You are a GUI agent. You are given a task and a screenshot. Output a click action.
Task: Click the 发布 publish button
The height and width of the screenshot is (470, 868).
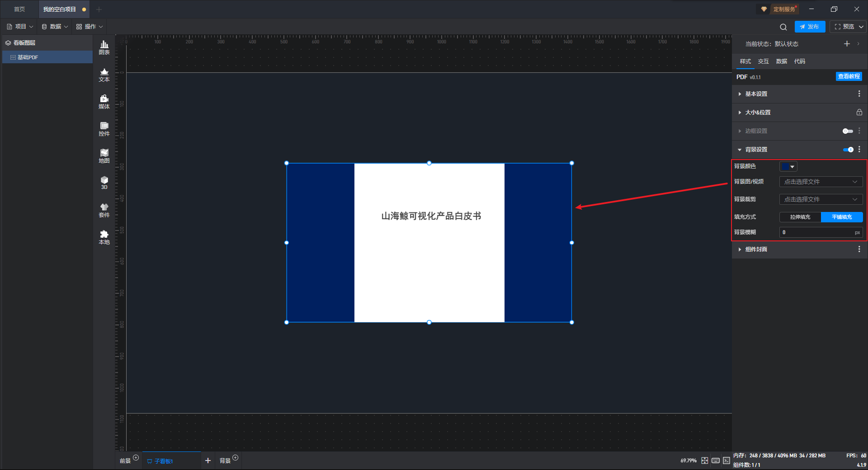pyautogui.click(x=810, y=27)
